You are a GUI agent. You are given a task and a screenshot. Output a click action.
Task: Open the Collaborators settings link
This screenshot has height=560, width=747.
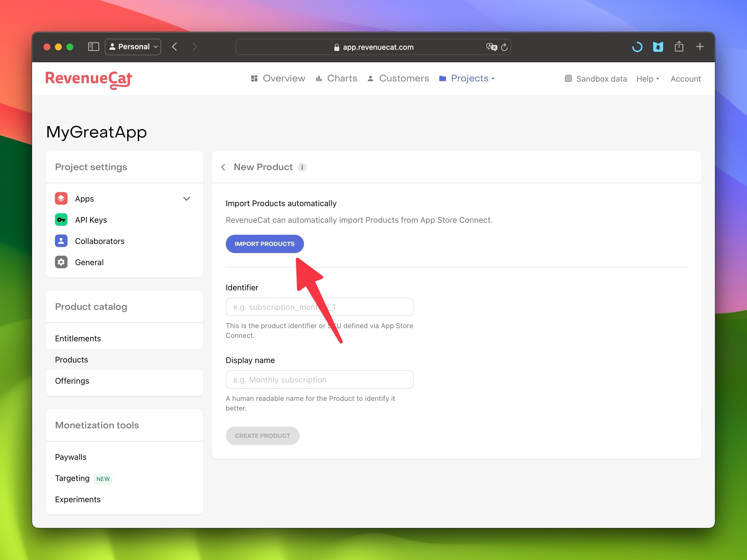[100, 241]
